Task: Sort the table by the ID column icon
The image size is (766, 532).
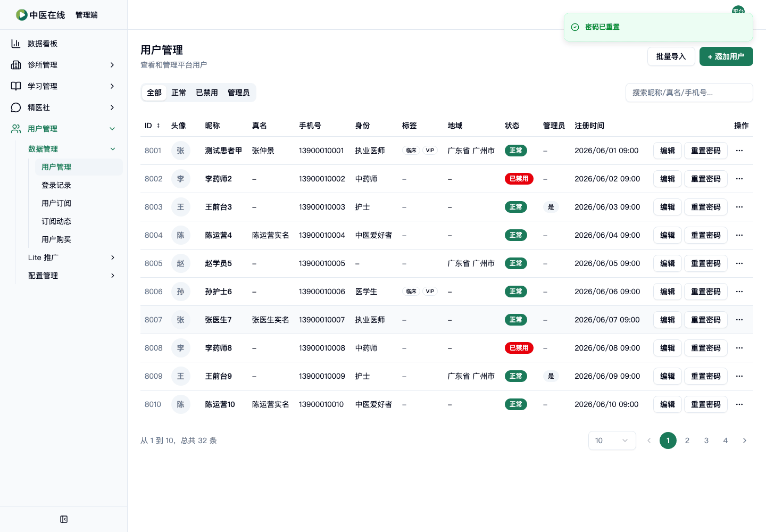Action: 158,126
